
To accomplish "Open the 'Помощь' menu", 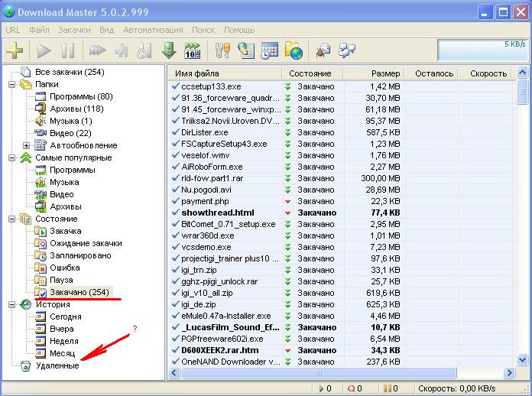I will (239, 30).
